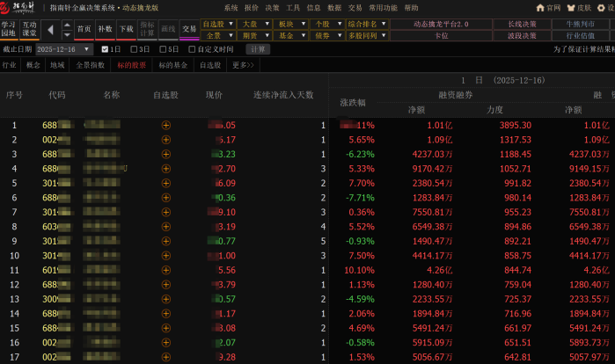The height and width of the screenshot is (364, 615).
Task: Add row 10 stock to 自选股
Action: click(166, 256)
